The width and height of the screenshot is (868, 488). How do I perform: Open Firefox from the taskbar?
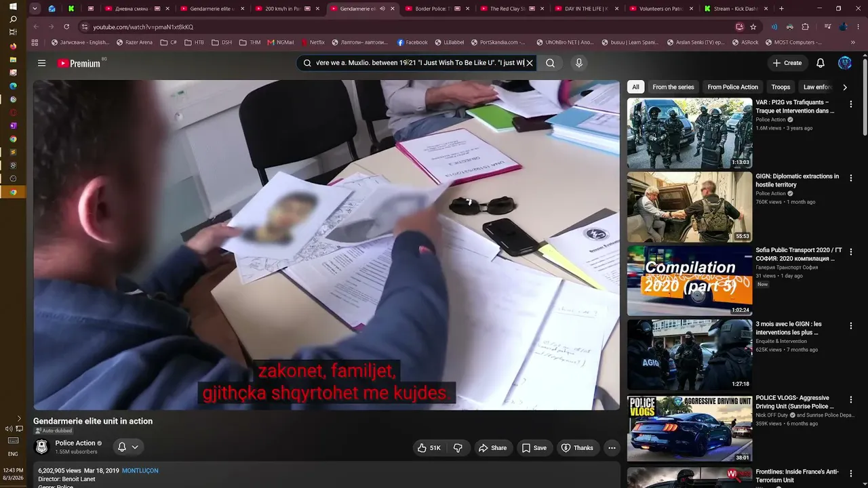point(13,46)
